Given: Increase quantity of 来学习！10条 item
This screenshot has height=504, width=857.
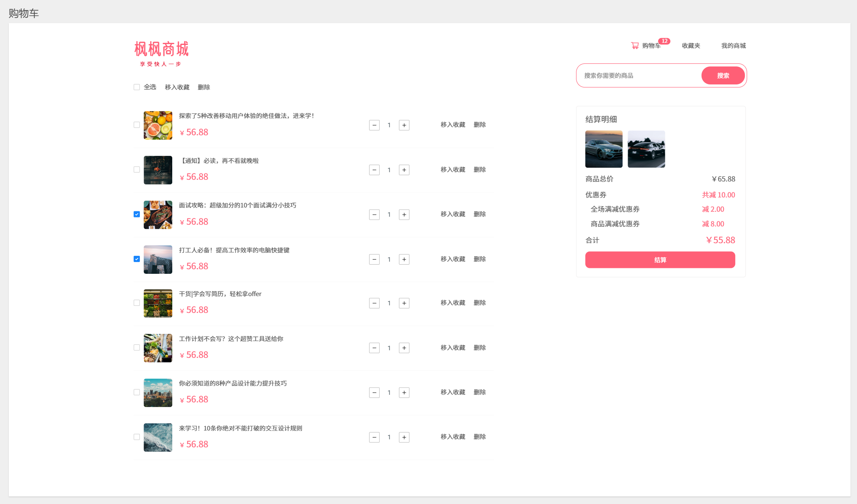Looking at the screenshot, I should [x=404, y=437].
